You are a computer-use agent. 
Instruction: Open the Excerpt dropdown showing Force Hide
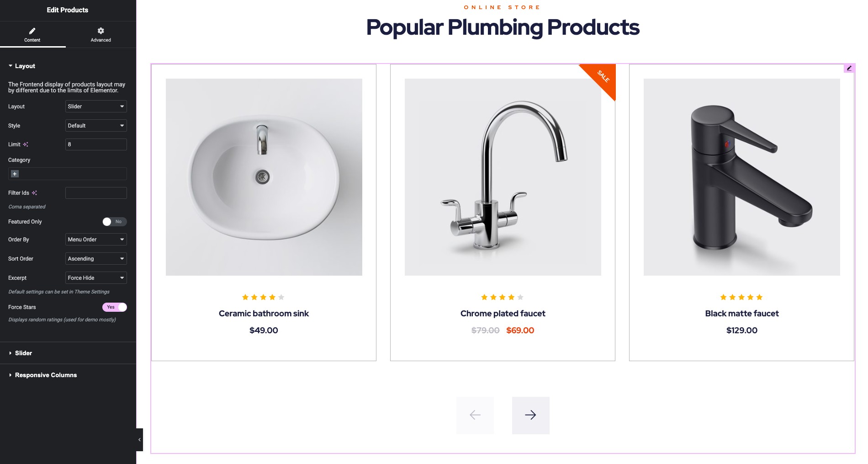(x=96, y=278)
